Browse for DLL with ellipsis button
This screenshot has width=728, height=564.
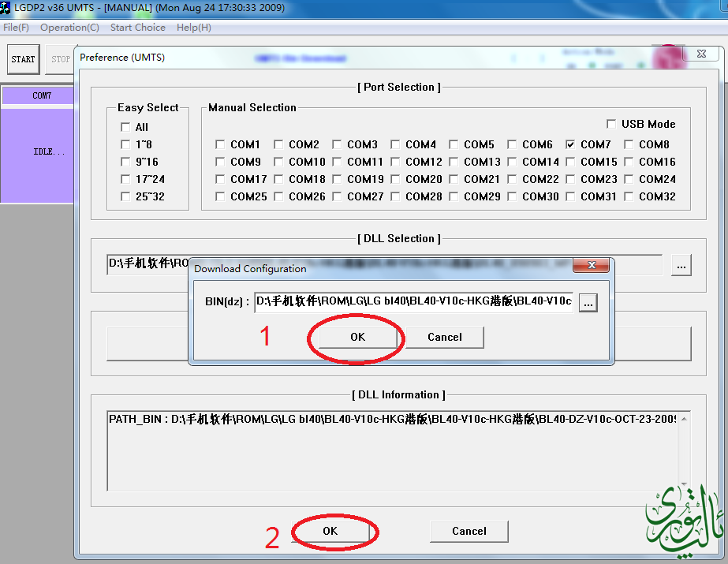point(681,265)
